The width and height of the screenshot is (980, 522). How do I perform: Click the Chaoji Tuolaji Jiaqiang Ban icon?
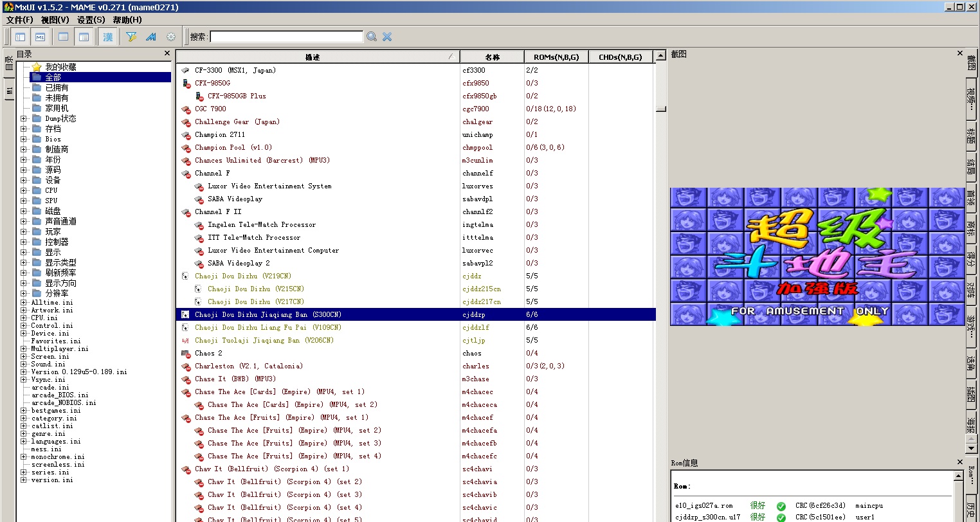[x=186, y=340]
